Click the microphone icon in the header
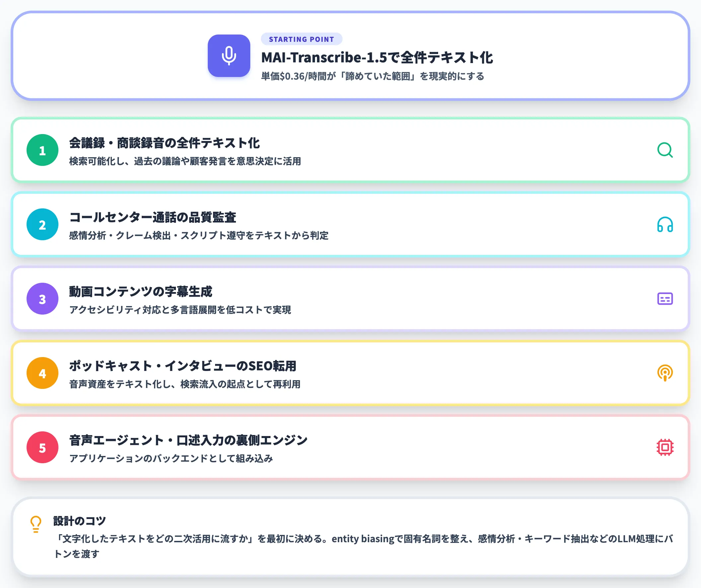Viewport: 701px width, 588px height. pos(229,56)
